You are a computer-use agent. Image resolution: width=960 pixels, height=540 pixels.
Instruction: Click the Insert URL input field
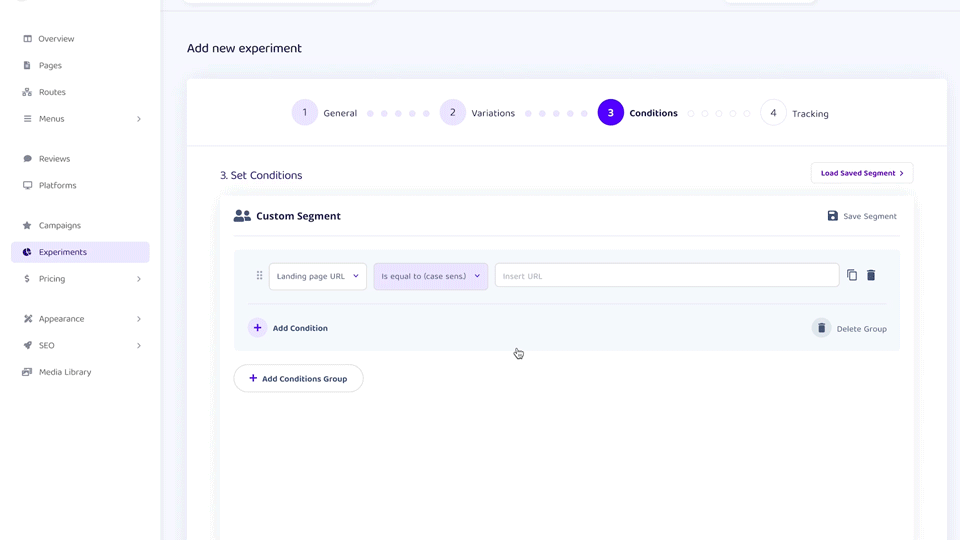tap(667, 276)
